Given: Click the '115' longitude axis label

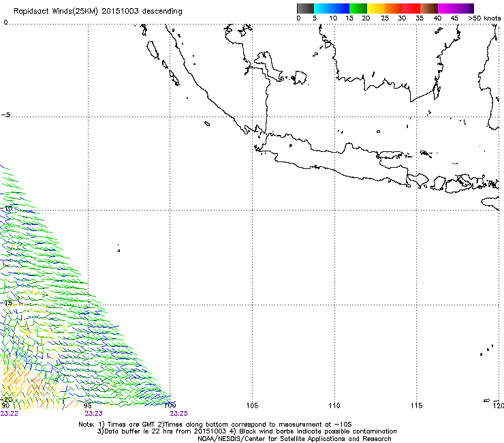Looking at the screenshot, I should (x=416, y=406).
